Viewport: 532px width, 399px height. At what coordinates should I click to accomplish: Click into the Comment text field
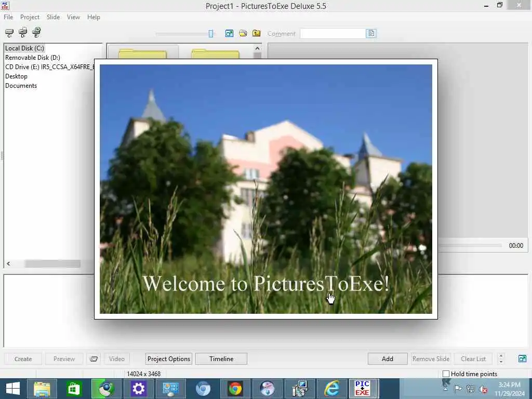coord(333,33)
